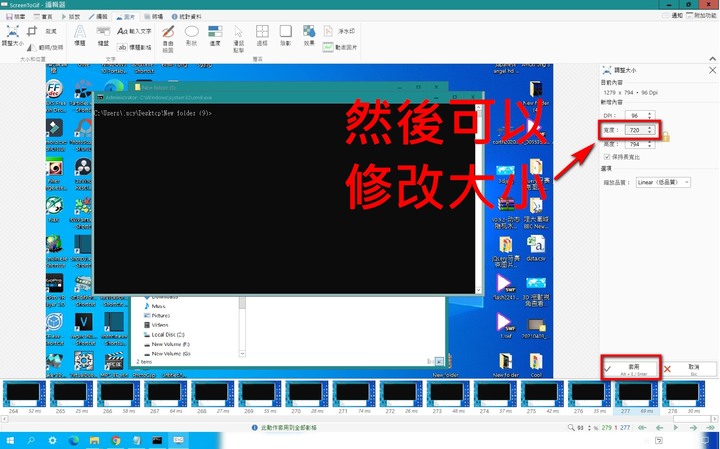
Task: Open Microsoft Edge from the taskbar
Action: [73, 440]
